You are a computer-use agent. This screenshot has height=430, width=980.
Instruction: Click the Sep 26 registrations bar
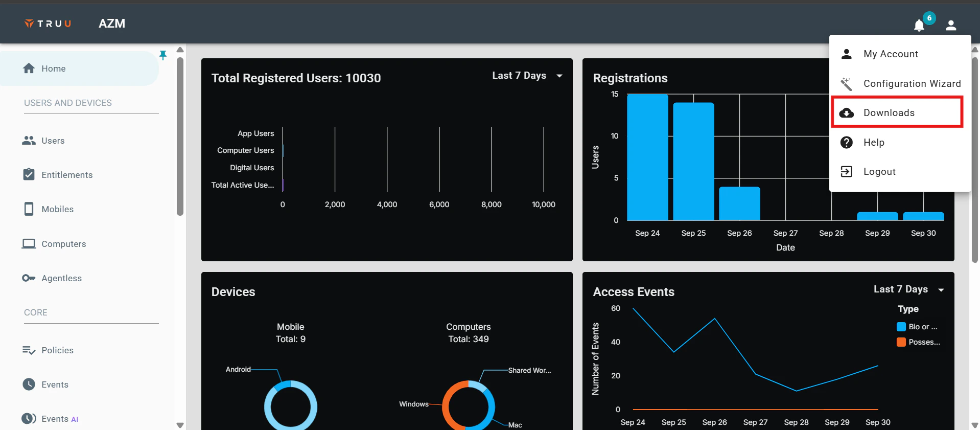click(x=739, y=203)
